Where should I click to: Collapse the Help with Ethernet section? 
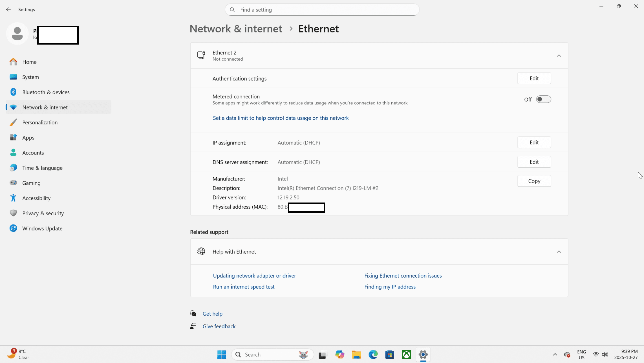point(559,252)
